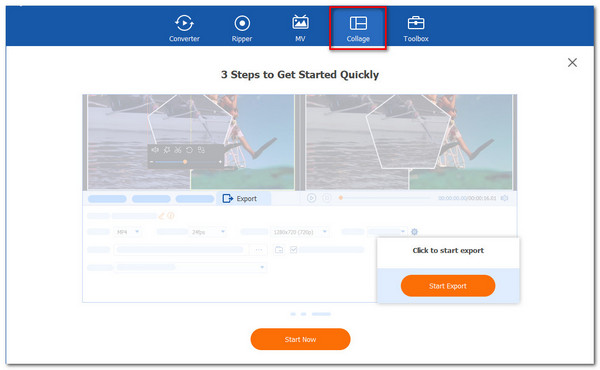Play the collage preview
The height and width of the screenshot is (370, 600).
[x=311, y=198]
